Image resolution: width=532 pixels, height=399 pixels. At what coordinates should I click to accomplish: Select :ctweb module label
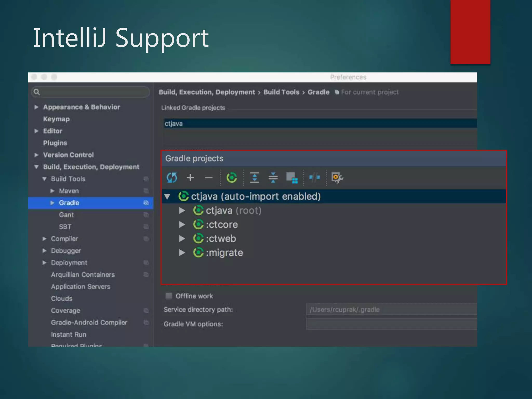(221, 238)
